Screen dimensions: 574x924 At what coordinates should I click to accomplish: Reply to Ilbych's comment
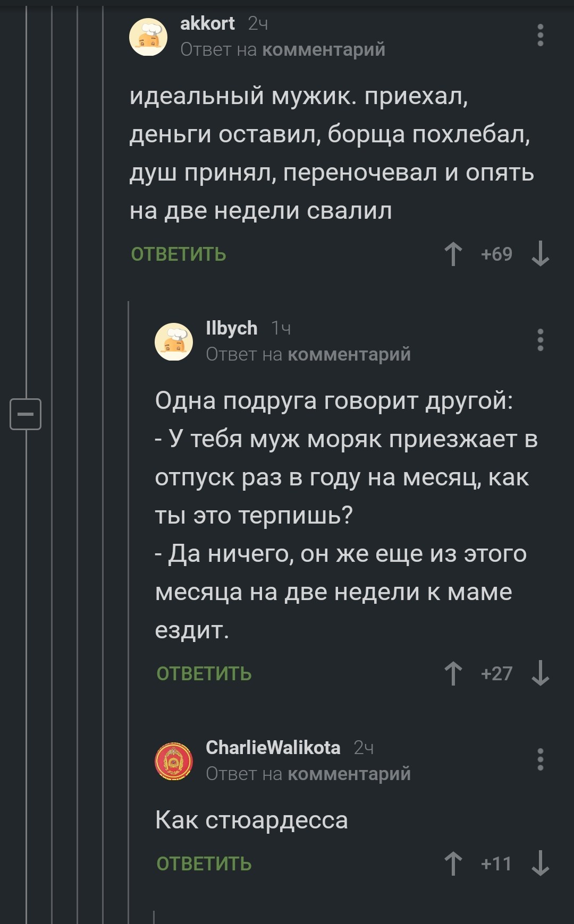204,674
